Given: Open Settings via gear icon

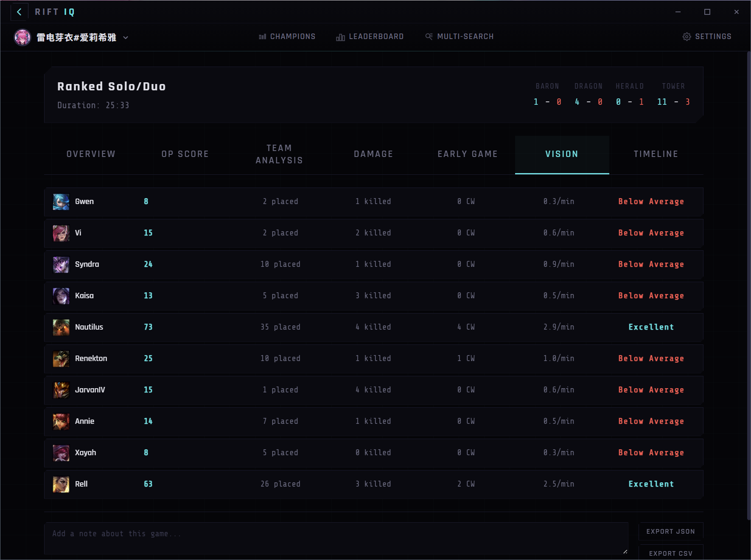Looking at the screenshot, I should pyautogui.click(x=687, y=36).
